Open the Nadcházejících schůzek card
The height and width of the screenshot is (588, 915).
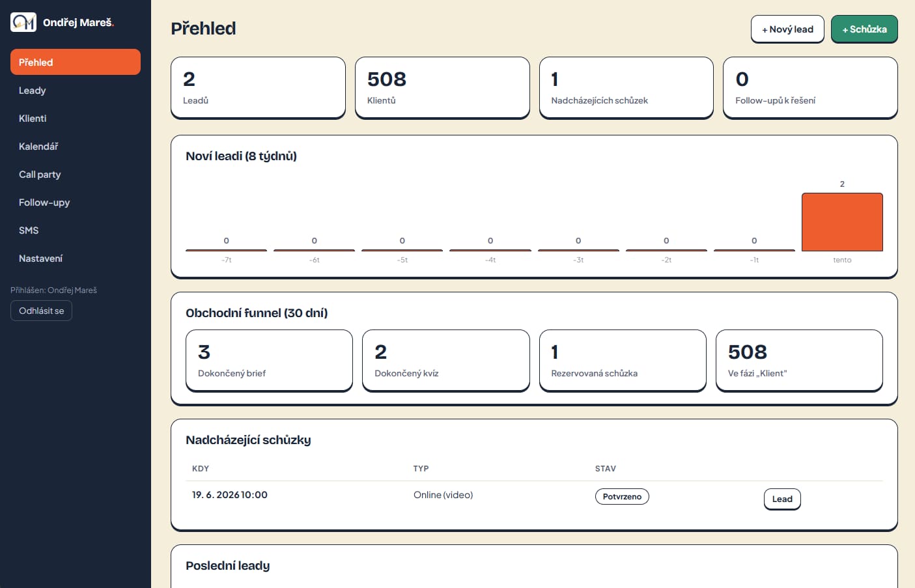pos(626,88)
